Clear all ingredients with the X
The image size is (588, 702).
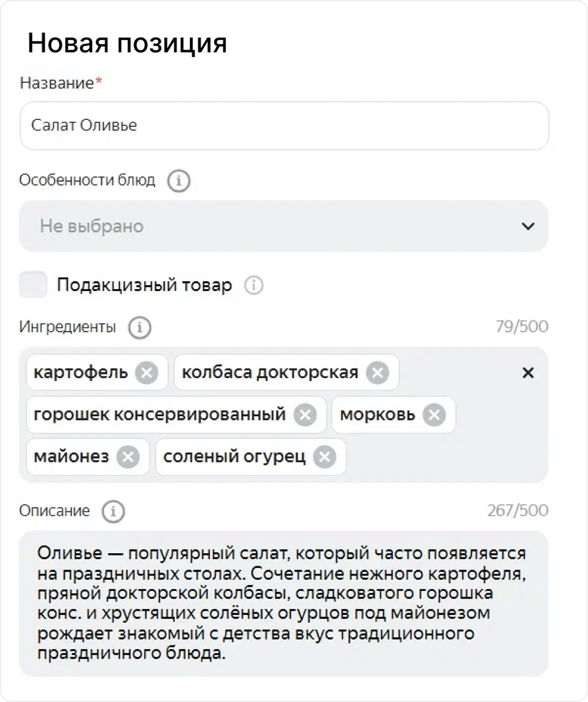click(x=528, y=372)
